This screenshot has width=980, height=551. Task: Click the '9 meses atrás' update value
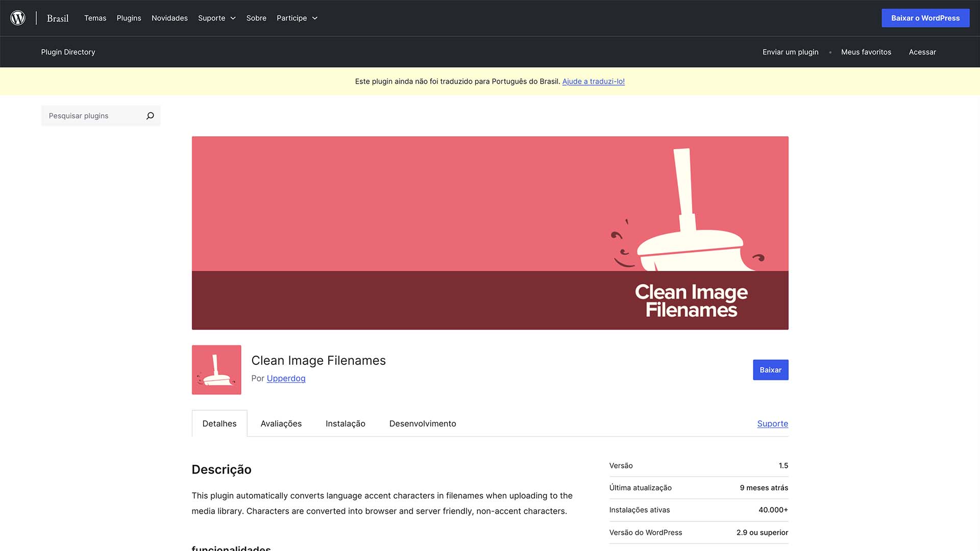pyautogui.click(x=764, y=488)
